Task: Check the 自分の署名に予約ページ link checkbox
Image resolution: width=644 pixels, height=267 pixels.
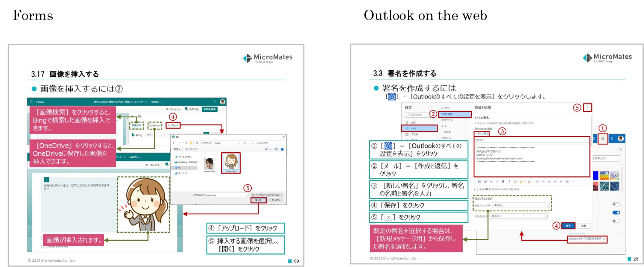Action: (476, 189)
